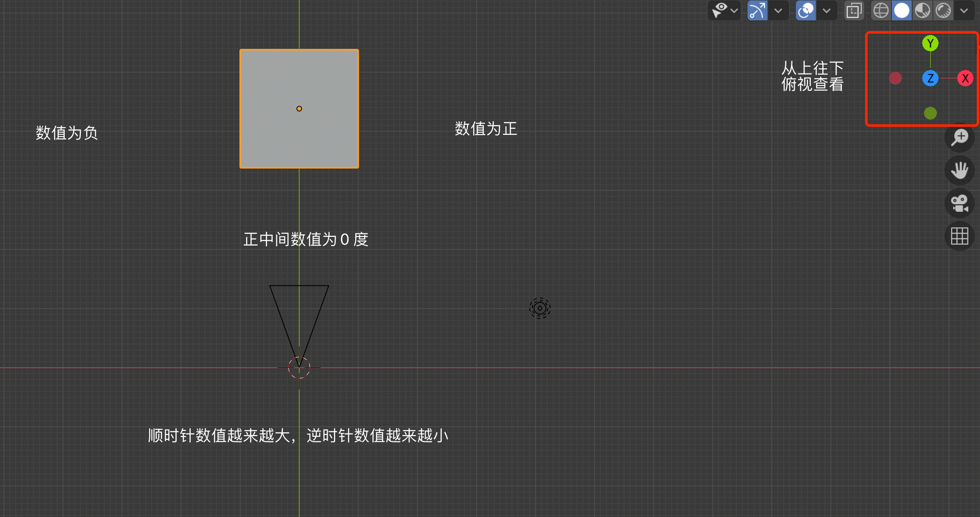Toggle the Show Overlays button
The image size is (980, 517).
(x=806, y=10)
